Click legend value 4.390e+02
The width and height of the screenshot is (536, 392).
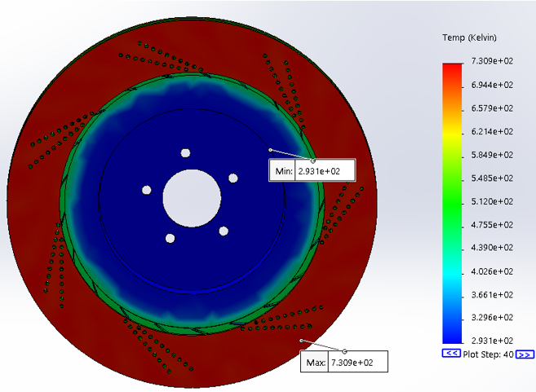(492, 247)
